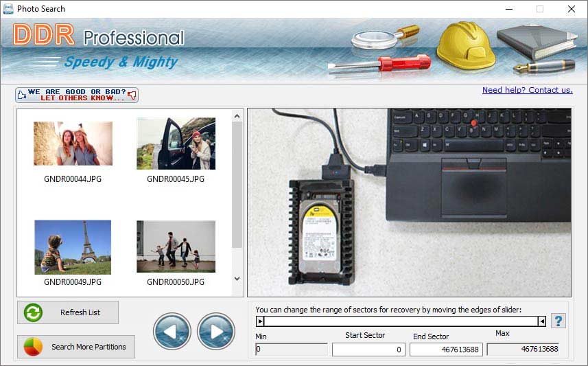Image resolution: width=588 pixels, height=366 pixels.
Task: Click the thumbs-down icon in the feedback banner
Action: click(x=132, y=95)
